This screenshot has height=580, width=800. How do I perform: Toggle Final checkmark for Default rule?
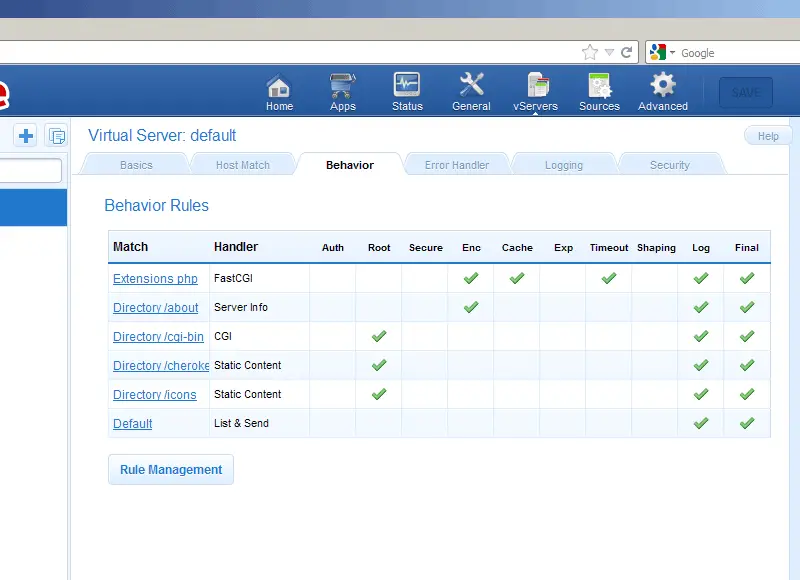[x=747, y=423]
